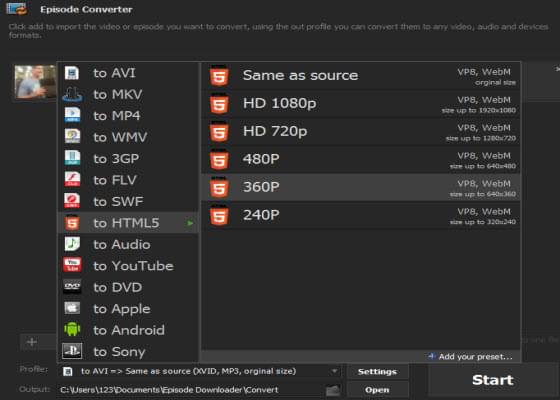Screen dimensions: 560x400
Task: Select the to SWF entry
Action: click(128, 201)
